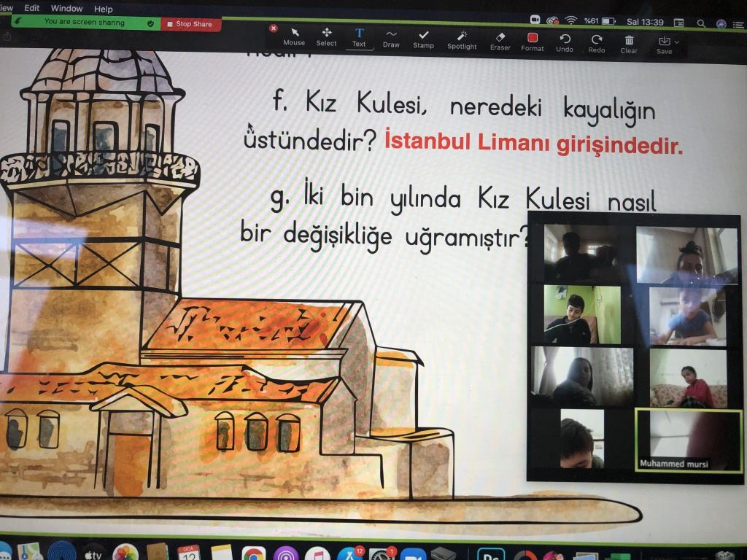Viewport: 747px width, 560px height.
Task: Enable the Spotlight tool
Action: pos(462,39)
